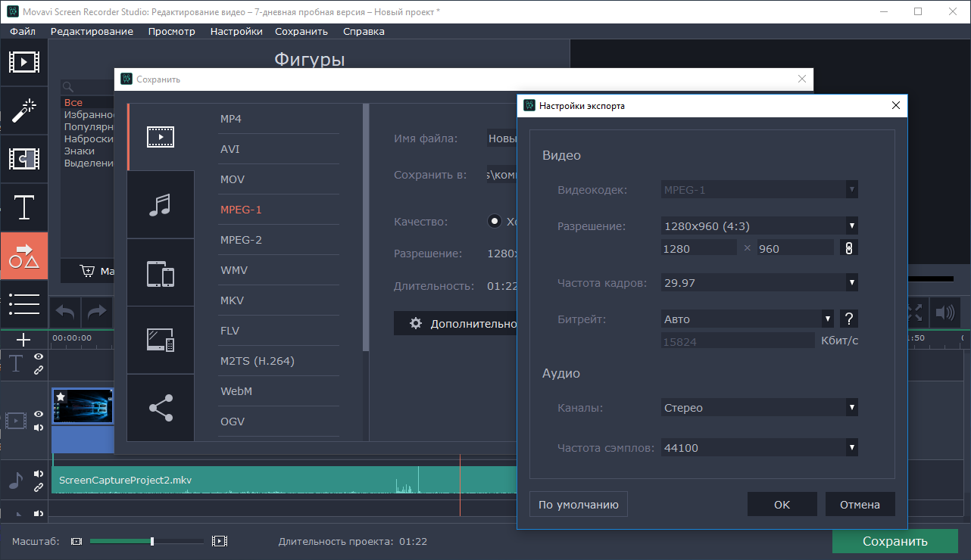Select the audio format category in Save dialog
This screenshot has width=971, height=560.
point(161,204)
